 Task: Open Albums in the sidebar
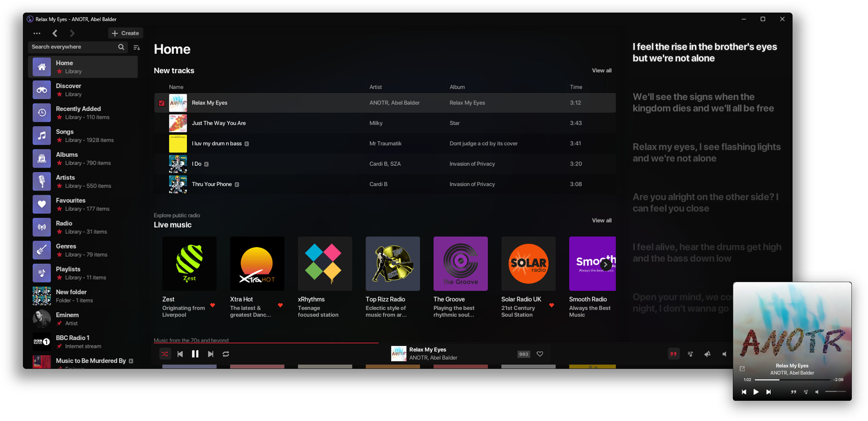[x=83, y=159]
